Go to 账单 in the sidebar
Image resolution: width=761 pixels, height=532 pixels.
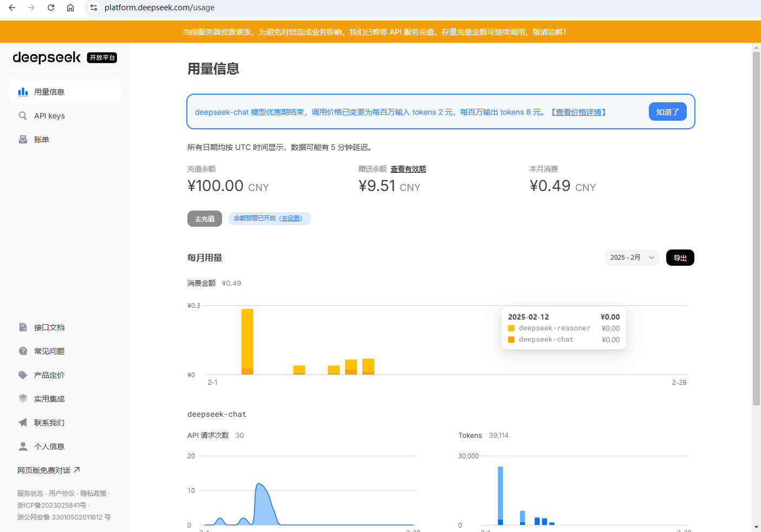65,140
